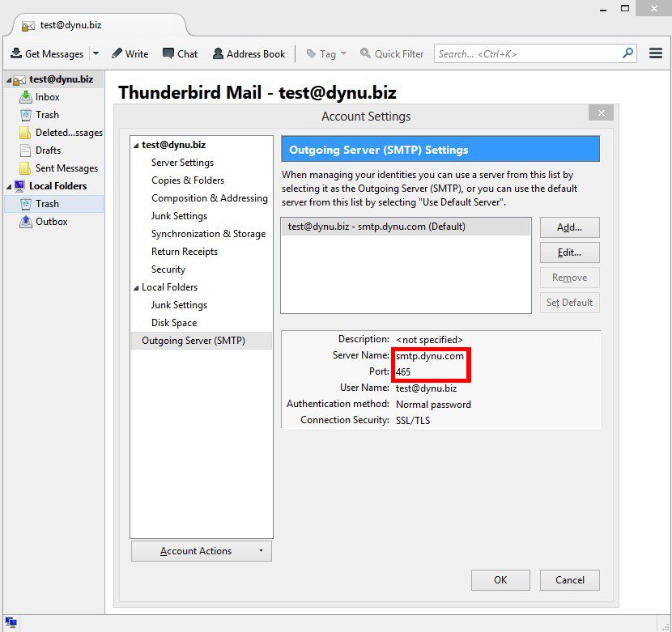Toggle the Quick Filter toolbar button
This screenshot has height=632, width=672.
[392, 53]
